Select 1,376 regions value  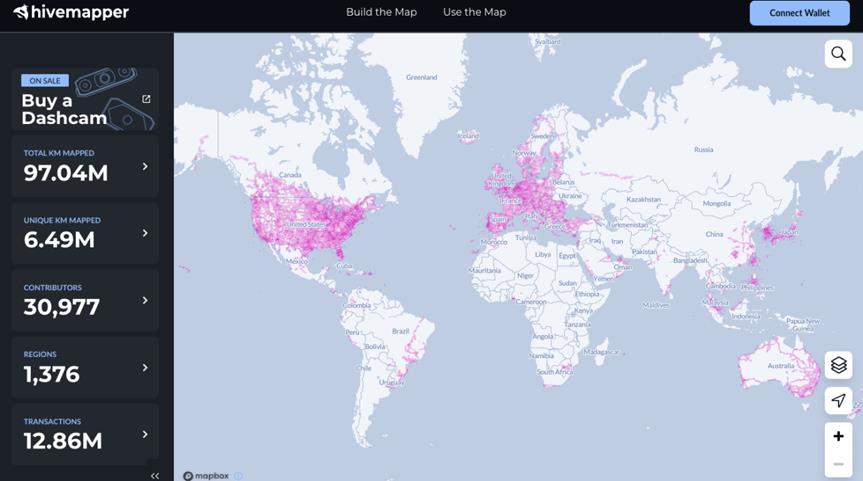point(52,374)
